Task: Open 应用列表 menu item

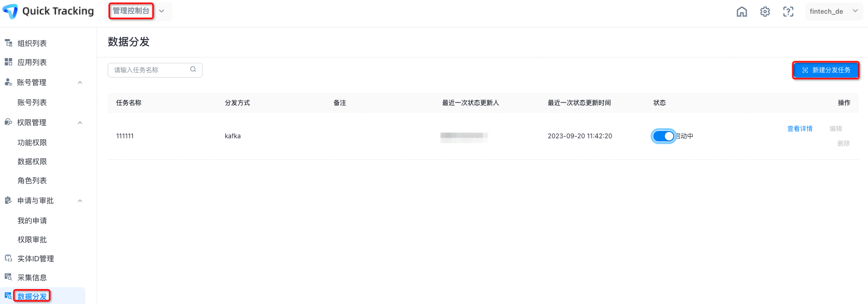Action: click(32, 62)
